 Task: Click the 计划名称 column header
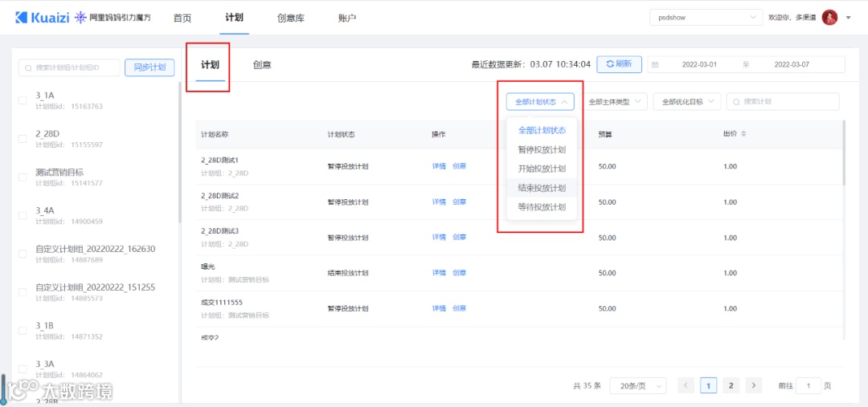click(x=215, y=134)
